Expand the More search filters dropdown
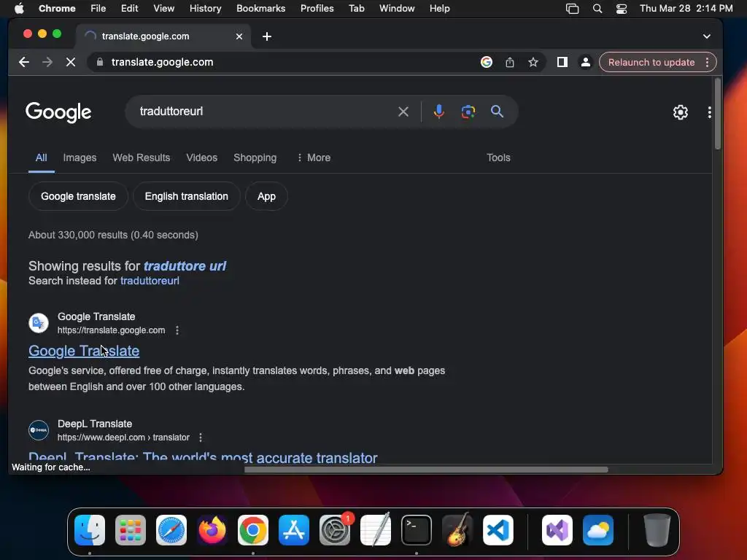Screen dimensions: 747x560 (x=314, y=157)
